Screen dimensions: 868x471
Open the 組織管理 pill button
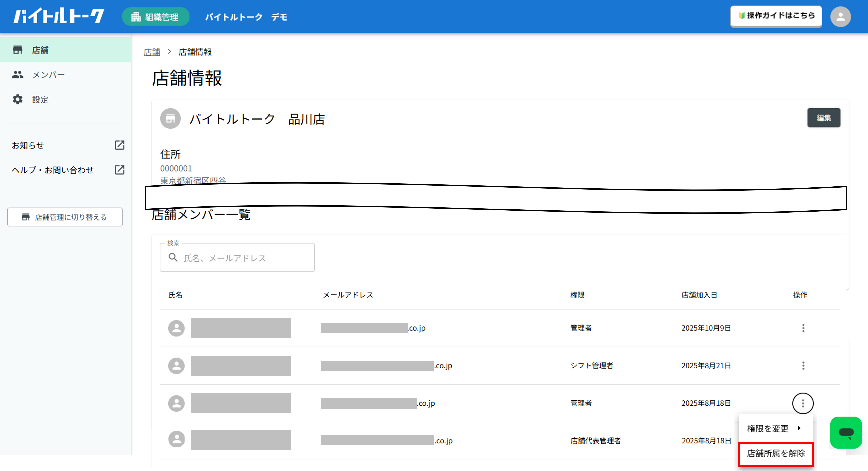click(155, 16)
